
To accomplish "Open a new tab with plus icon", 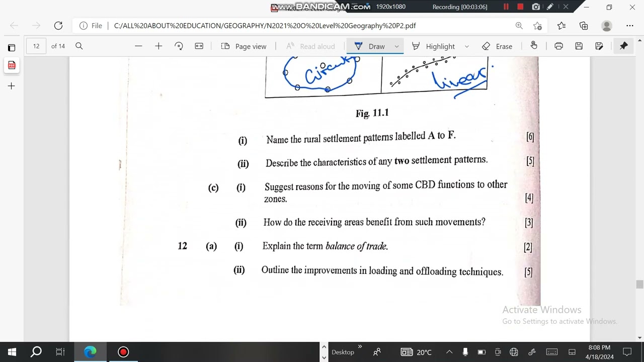I will [12, 86].
